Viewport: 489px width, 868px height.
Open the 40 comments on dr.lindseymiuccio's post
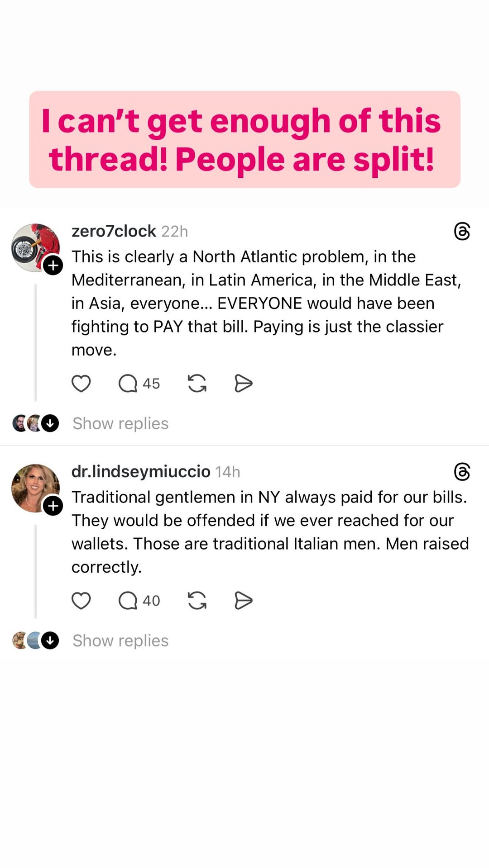(x=139, y=601)
